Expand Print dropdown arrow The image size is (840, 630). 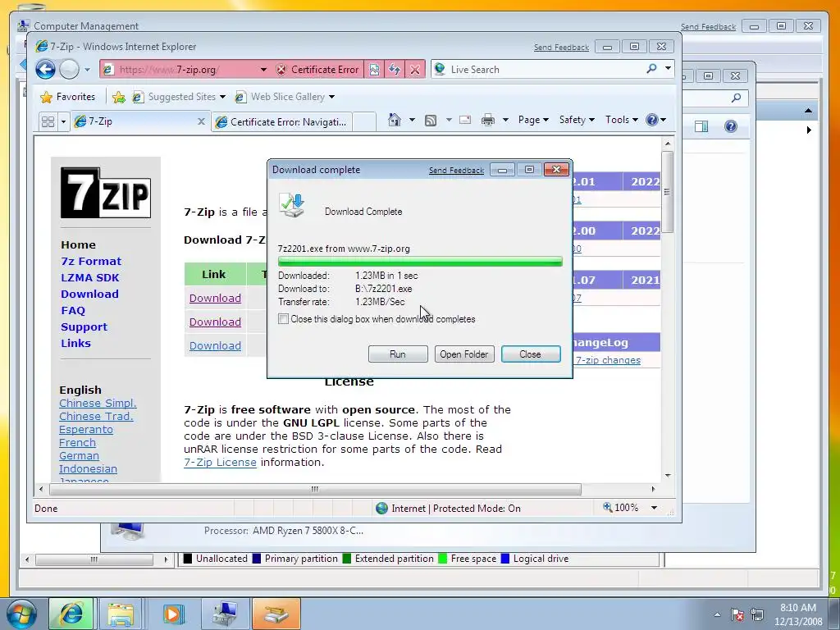[x=505, y=120]
